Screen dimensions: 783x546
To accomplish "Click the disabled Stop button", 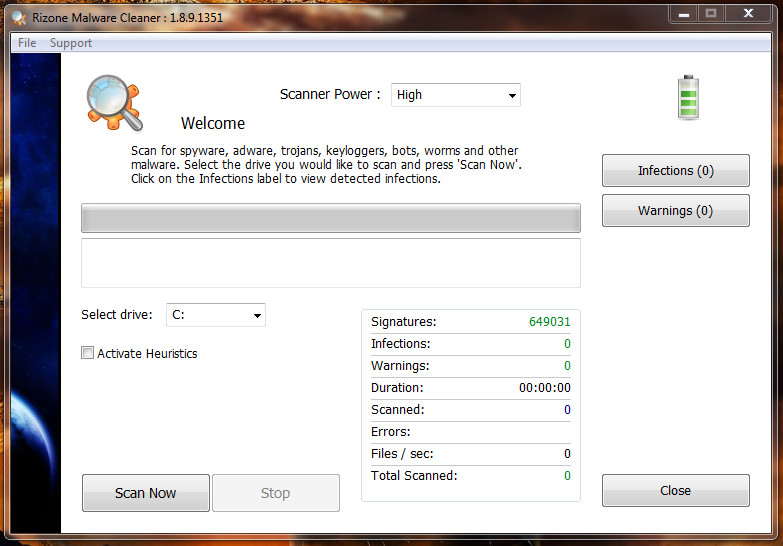I will pos(276,493).
